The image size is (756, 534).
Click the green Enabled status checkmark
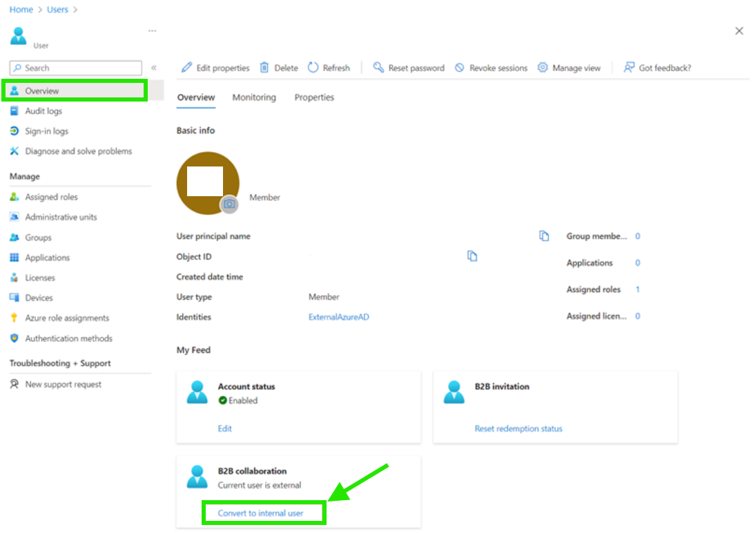222,401
